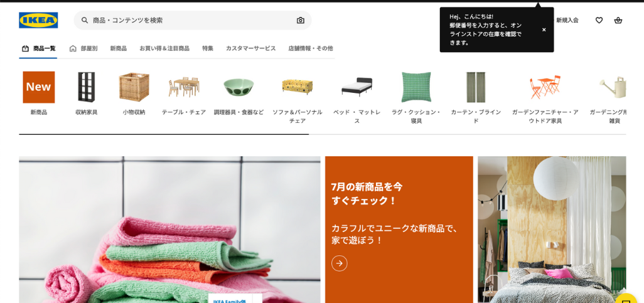Open 店舗情報・その他 menu
Viewport: 644px width, 303px height.
pyautogui.click(x=311, y=48)
